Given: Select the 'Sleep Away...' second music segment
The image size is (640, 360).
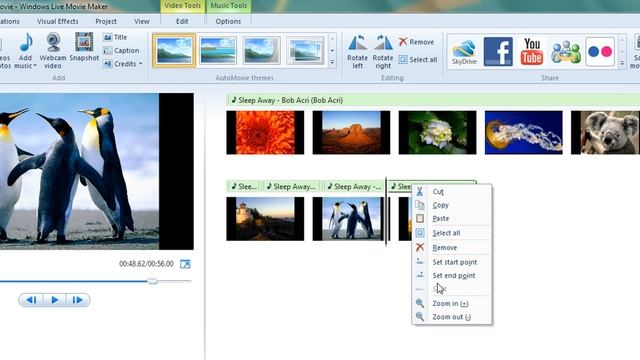Looking at the screenshot, I should pyautogui.click(x=291, y=187).
